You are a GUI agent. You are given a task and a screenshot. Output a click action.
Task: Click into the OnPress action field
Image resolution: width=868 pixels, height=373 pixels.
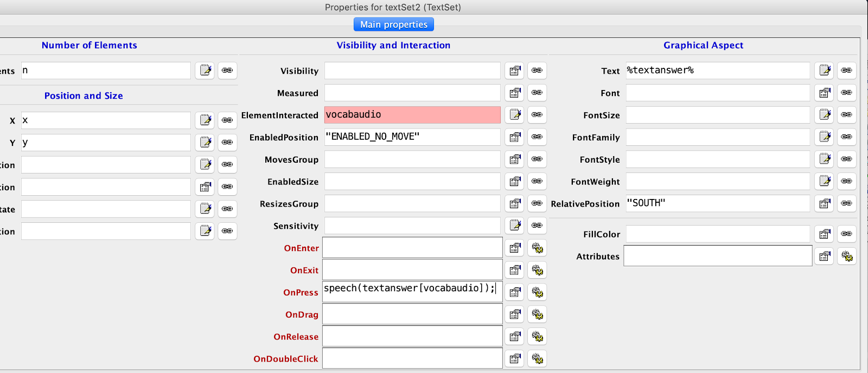[412, 292]
